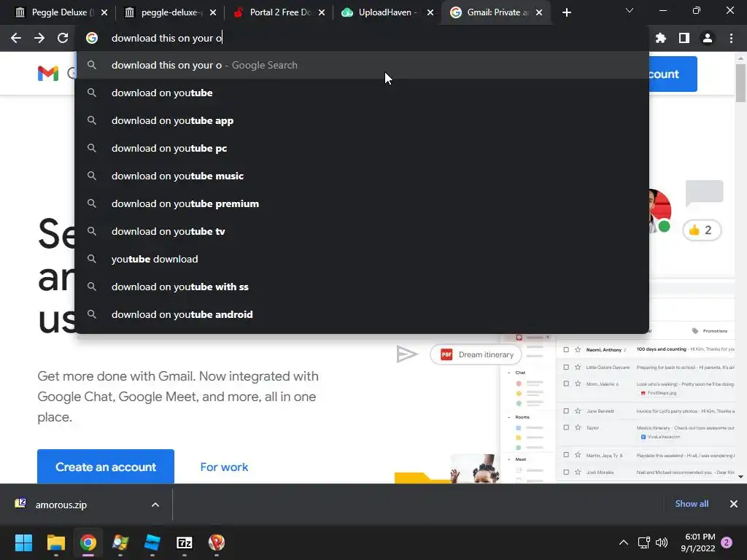Open the 7-Zip app on the taskbar
Screen dimensions: 747x560
(185, 542)
